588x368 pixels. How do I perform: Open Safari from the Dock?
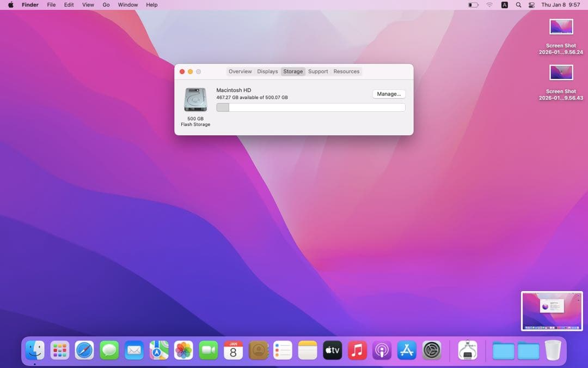pyautogui.click(x=84, y=351)
